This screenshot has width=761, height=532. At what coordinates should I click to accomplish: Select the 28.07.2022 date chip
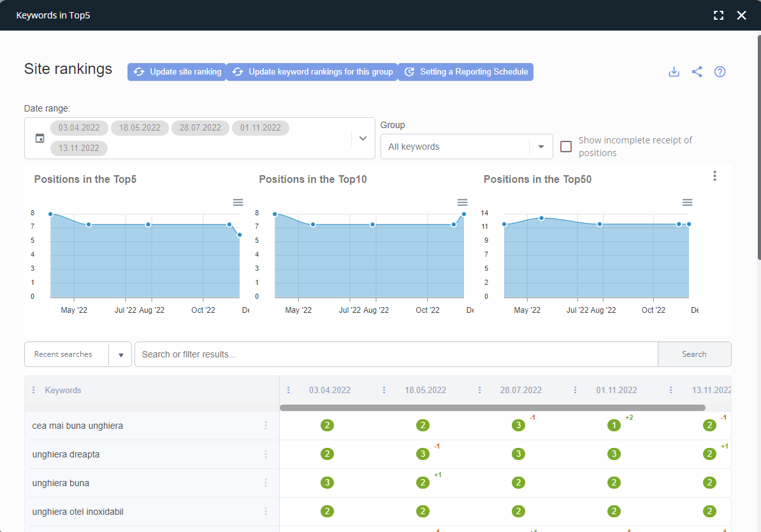(x=200, y=127)
